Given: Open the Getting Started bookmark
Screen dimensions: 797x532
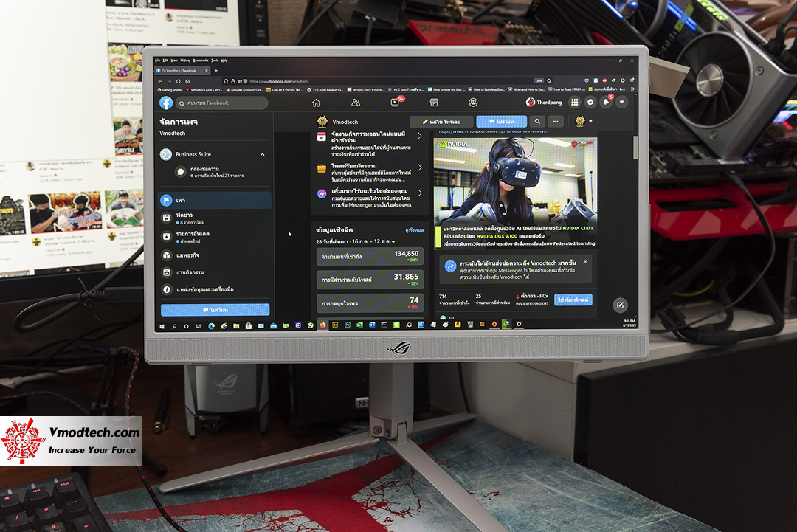Looking at the screenshot, I should 170,90.
